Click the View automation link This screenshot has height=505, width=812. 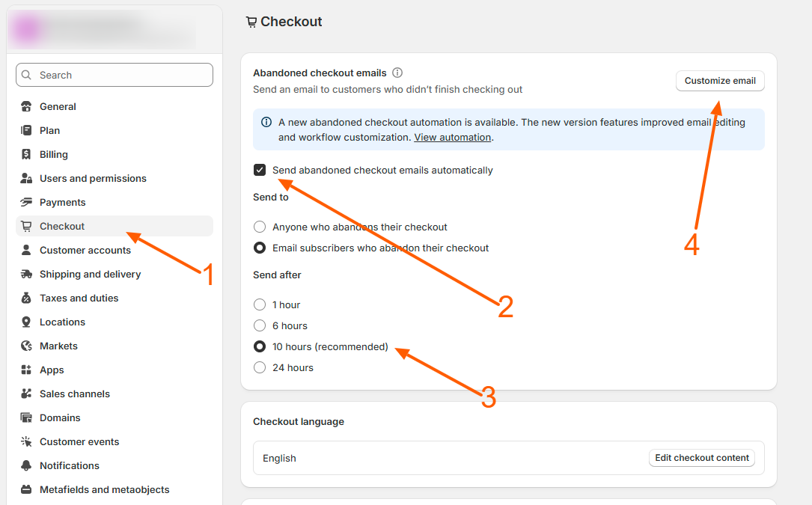453,137
